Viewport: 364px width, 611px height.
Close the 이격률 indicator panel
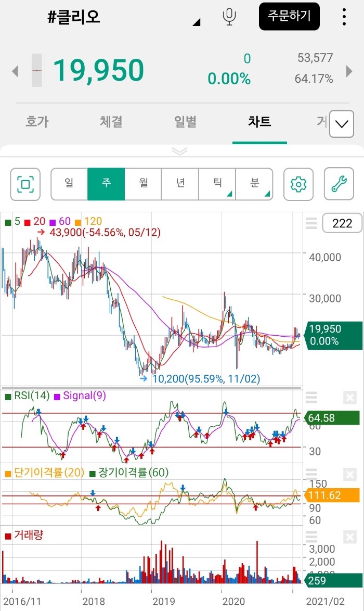click(349, 474)
